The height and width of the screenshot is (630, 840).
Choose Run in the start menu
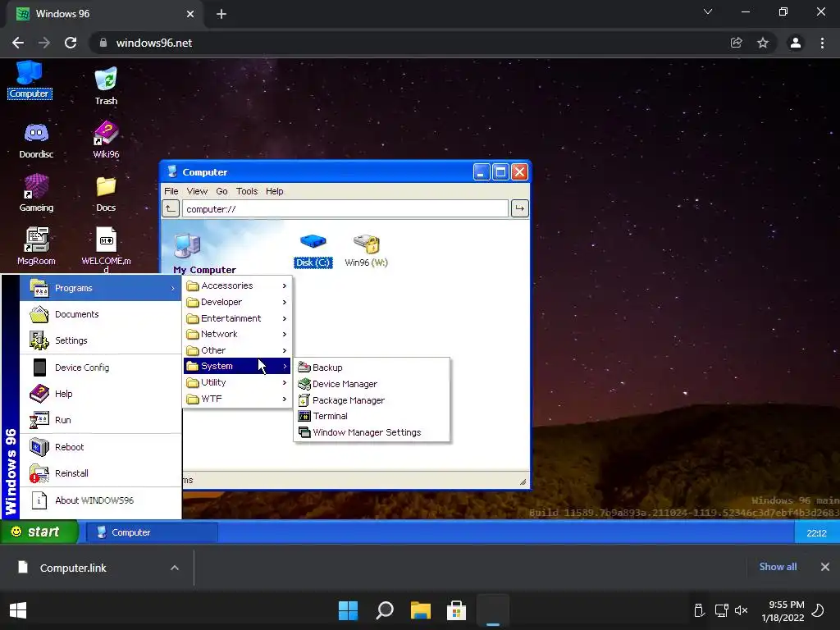coord(101,420)
